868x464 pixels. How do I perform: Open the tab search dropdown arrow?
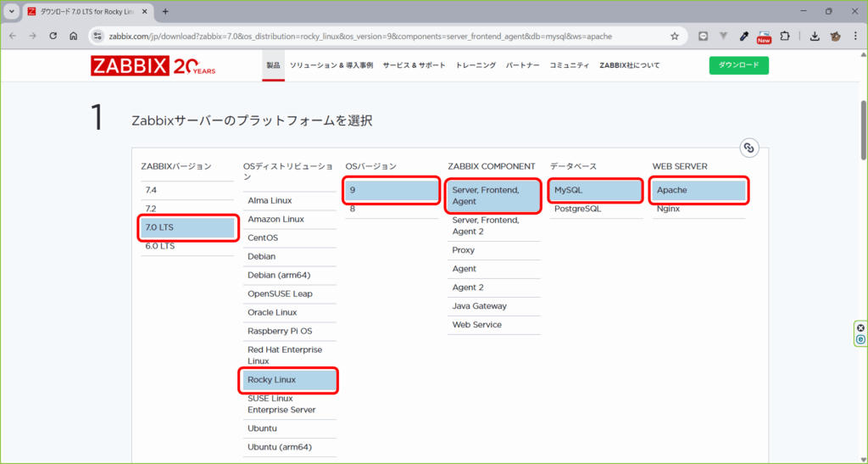pos(12,11)
